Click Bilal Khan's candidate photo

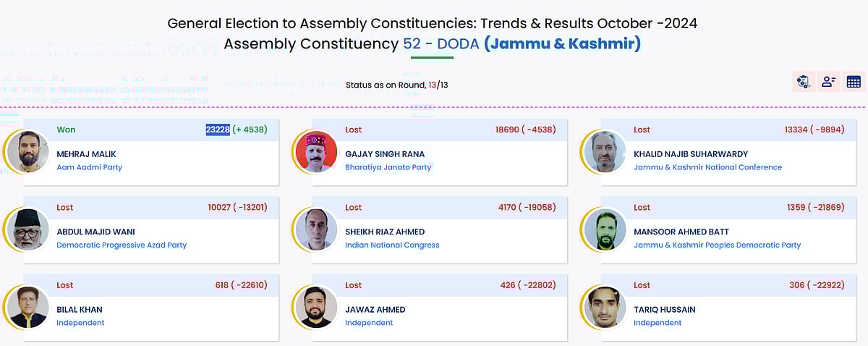[28, 307]
